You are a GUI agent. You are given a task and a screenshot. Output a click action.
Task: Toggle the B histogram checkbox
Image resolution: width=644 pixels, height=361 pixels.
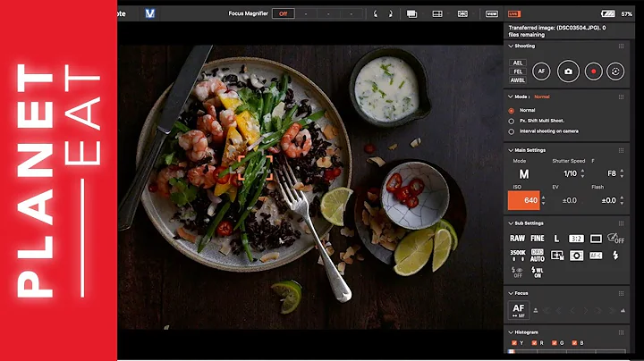click(574, 342)
